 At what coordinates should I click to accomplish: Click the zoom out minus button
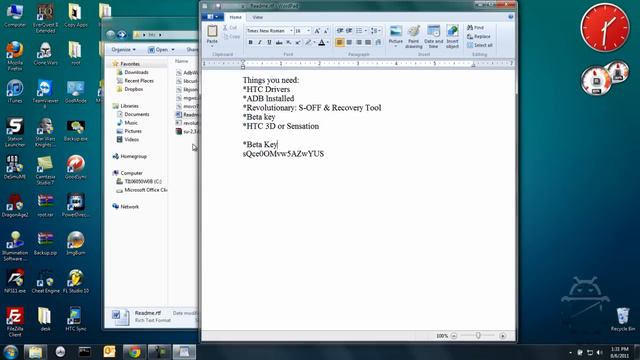(454, 336)
